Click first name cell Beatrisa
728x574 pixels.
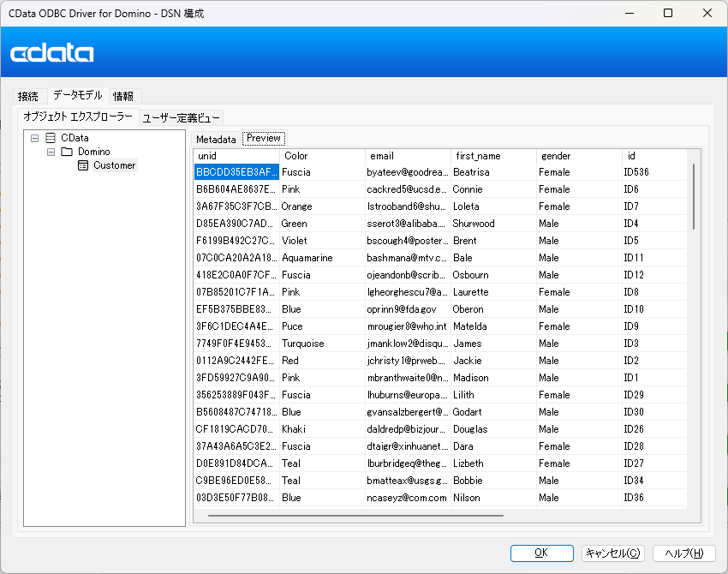pyautogui.click(x=493, y=172)
